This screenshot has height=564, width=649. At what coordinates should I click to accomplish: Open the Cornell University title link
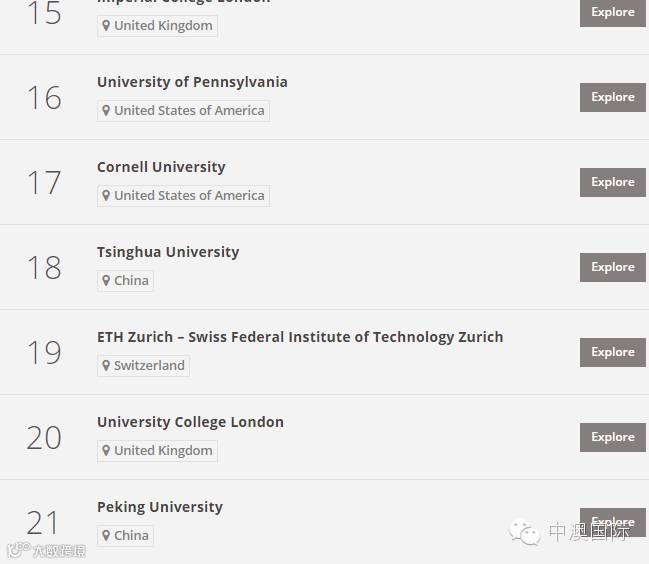coord(161,167)
